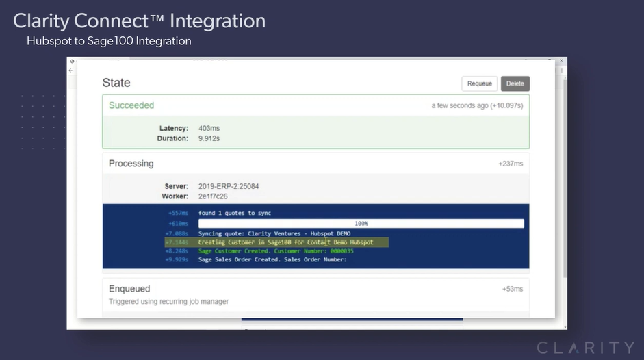Screen dimensions: 644x360
Task: Click the +9.929s log timestamp
Action: (x=177, y=259)
